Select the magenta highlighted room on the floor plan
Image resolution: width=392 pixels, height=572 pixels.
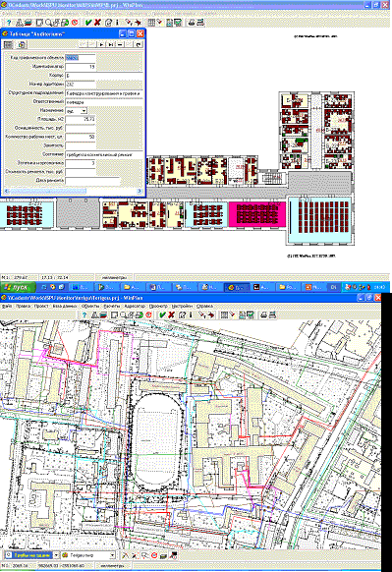click(257, 214)
